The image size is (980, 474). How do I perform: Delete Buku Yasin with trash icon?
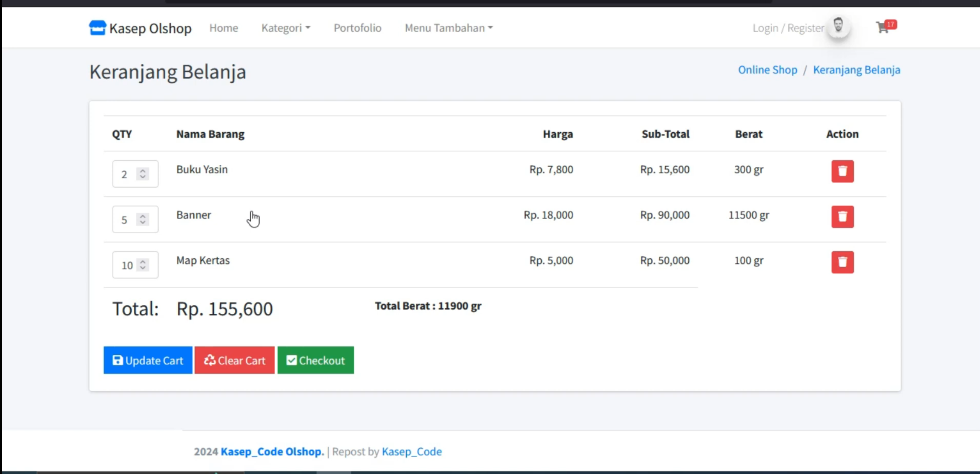pos(842,171)
